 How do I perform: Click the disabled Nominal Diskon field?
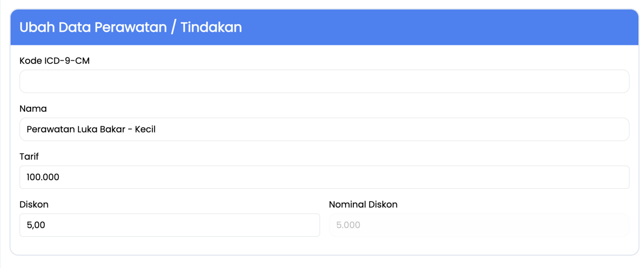pyautogui.click(x=479, y=225)
